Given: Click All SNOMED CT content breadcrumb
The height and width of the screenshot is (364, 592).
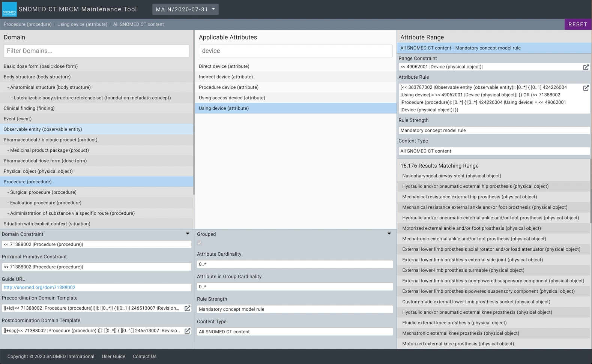Looking at the screenshot, I should (138, 24).
